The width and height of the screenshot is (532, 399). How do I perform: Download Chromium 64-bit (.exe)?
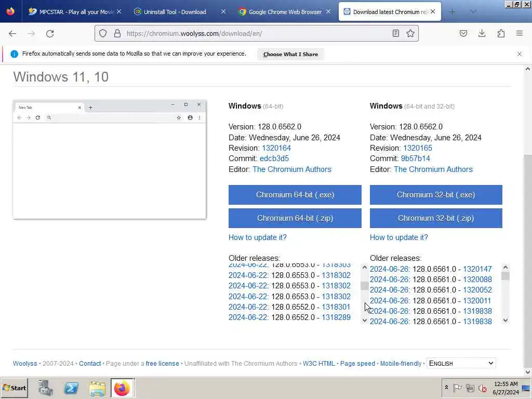pyautogui.click(x=295, y=195)
